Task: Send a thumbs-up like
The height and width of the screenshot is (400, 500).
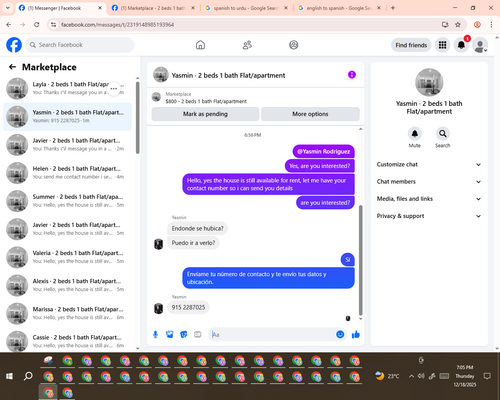Action: pos(356,334)
